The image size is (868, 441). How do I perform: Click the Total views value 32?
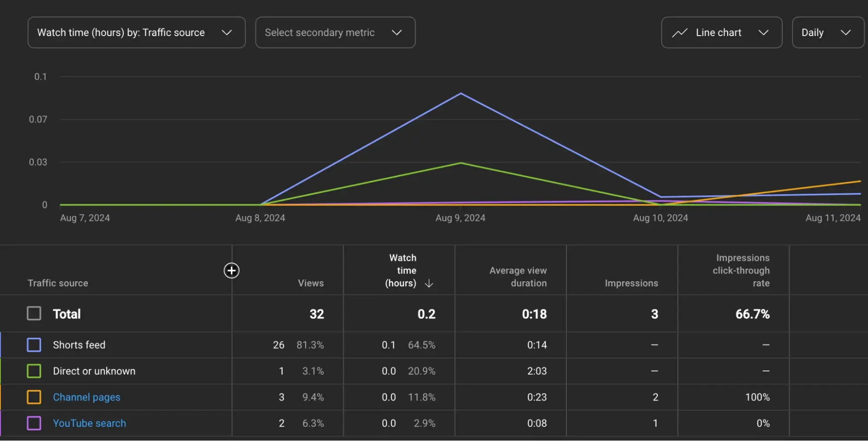tap(317, 314)
